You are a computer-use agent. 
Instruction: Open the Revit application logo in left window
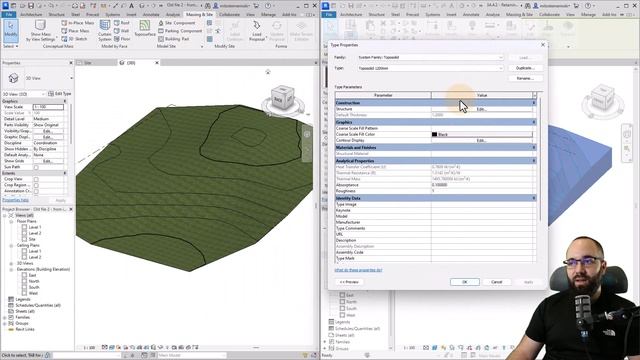tap(5, 6)
